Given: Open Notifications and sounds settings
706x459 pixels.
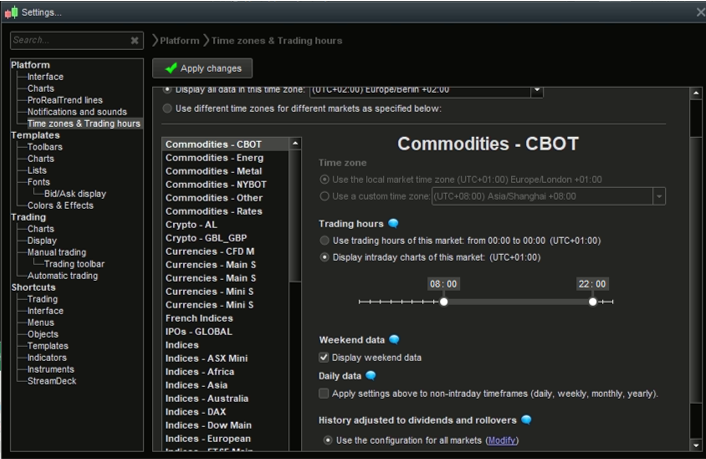Looking at the screenshot, I should click(x=77, y=112).
